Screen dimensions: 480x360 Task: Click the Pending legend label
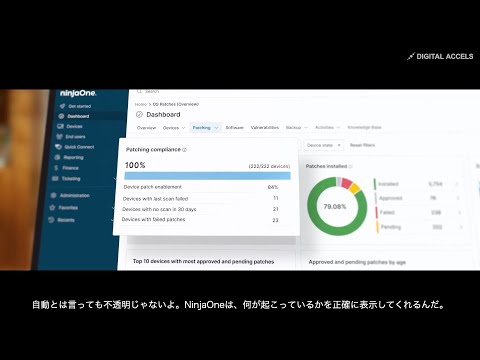(x=391, y=227)
